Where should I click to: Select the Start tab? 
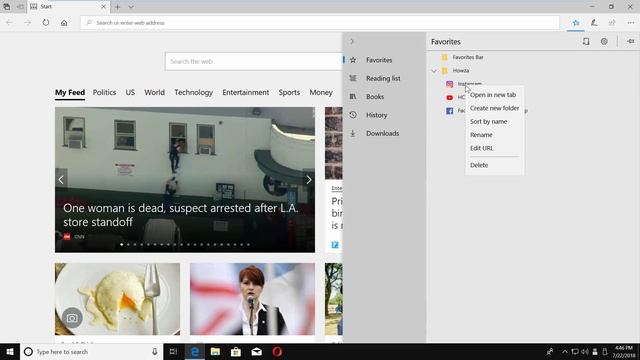(68, 7)
